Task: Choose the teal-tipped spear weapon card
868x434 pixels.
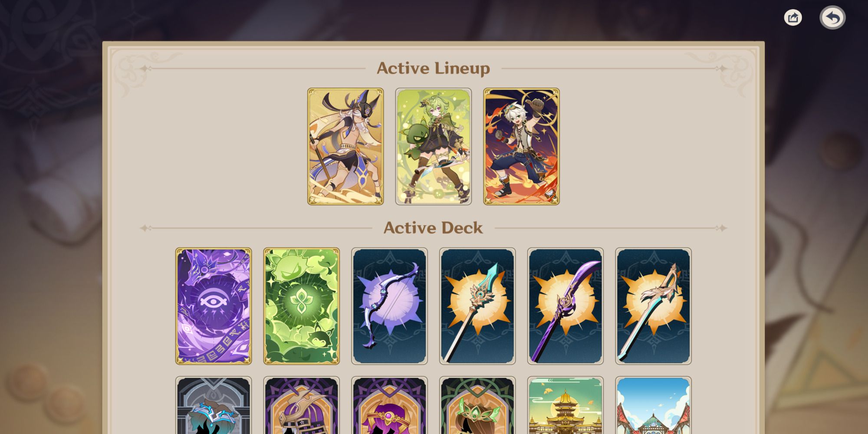Action: point(477,306)
